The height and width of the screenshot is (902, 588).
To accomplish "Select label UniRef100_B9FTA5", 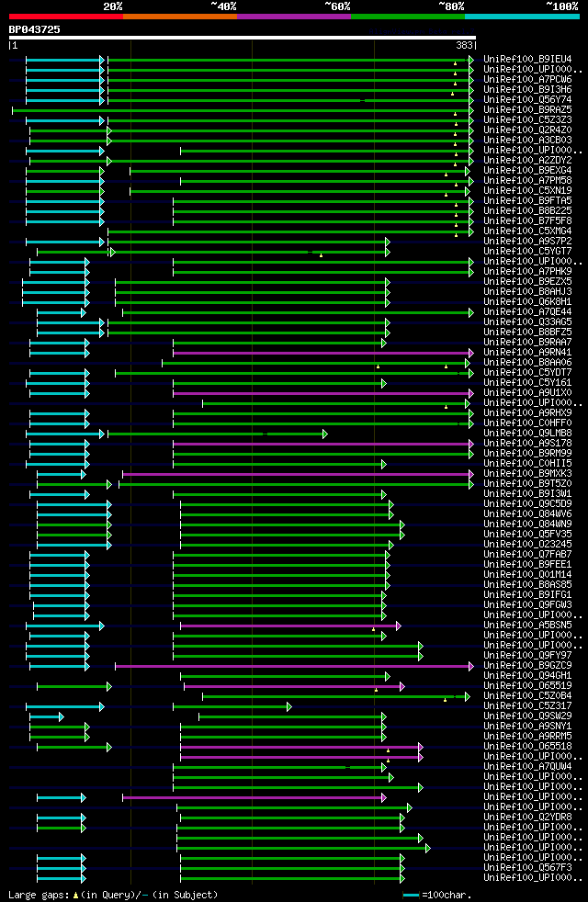I will point(527,201).
